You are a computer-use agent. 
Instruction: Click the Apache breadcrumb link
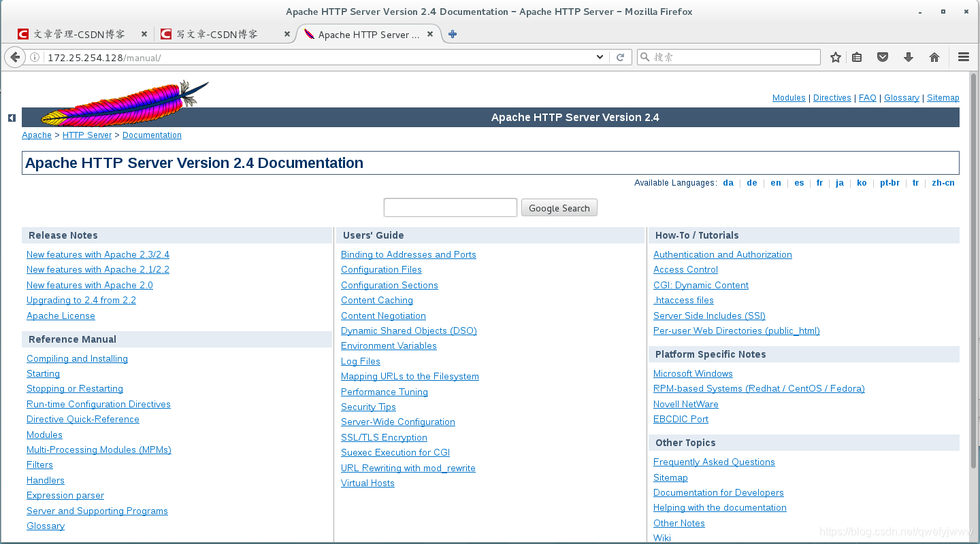tap(37, 135)
